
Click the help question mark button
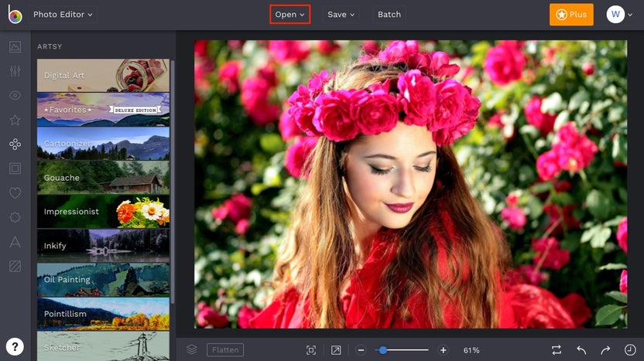(x=15, y=346)
